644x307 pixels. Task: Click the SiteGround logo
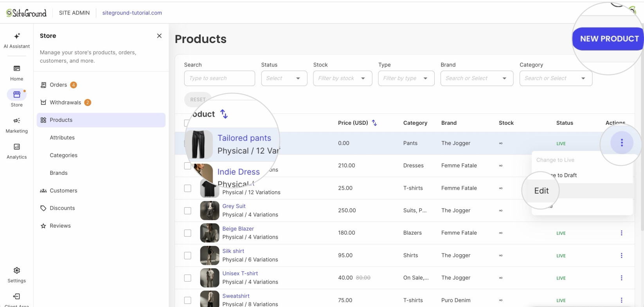point(26,13)
